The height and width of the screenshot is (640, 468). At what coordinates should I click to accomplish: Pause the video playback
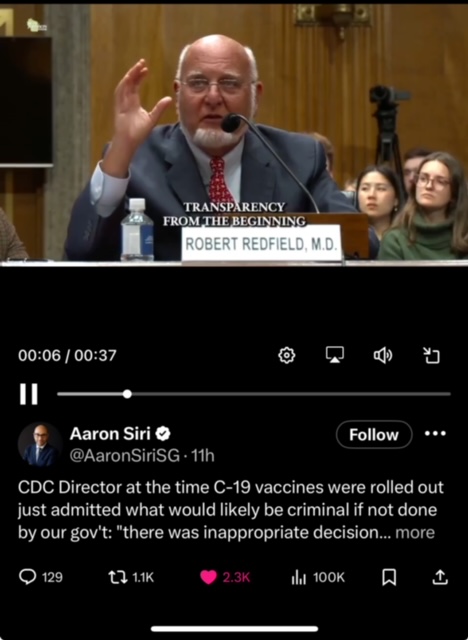(x=29, y=394)
